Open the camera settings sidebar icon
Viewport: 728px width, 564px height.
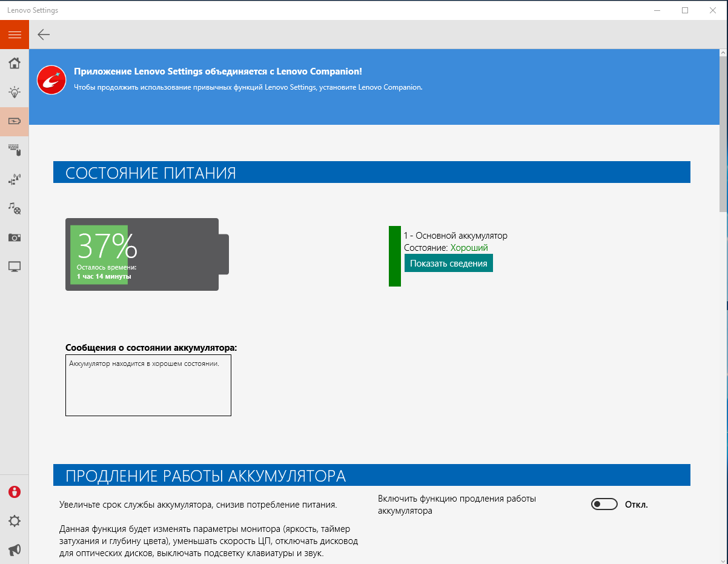click(x=15, y=237)
